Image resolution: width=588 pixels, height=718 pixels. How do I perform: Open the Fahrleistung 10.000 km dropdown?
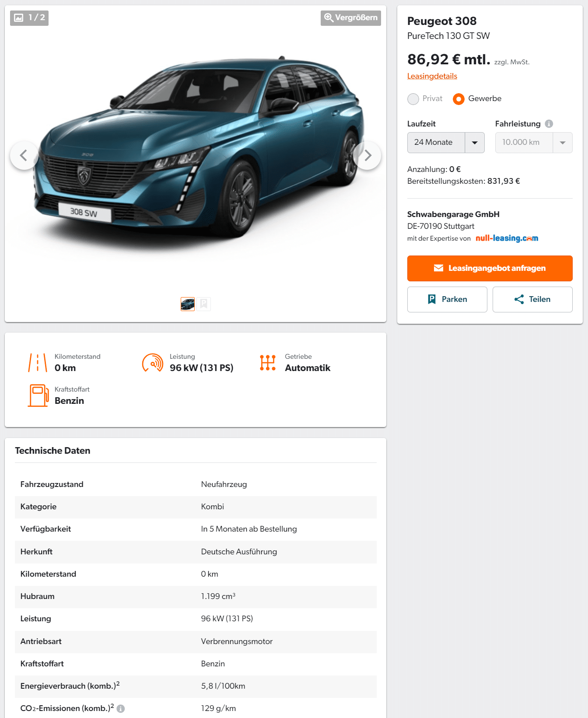(534, 143)
